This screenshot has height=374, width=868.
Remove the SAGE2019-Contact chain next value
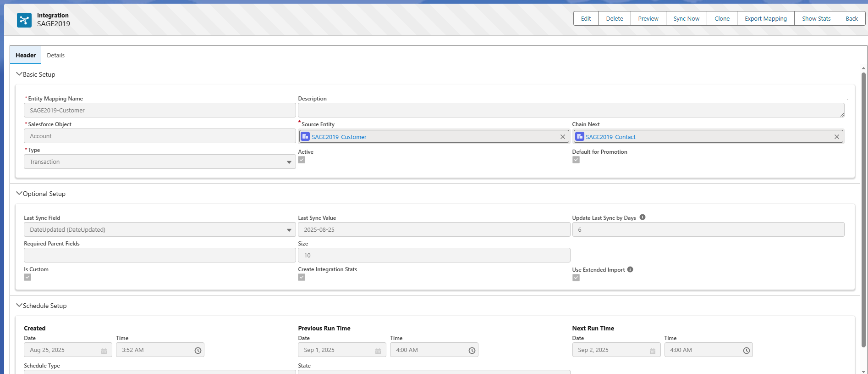pyautogui.click(x=836, y=137)
